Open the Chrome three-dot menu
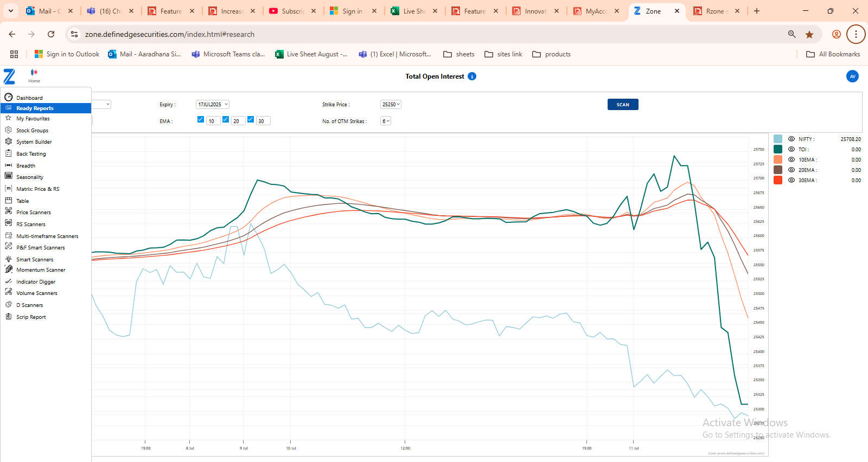The height and width of the screenshot is (462, 868). (856, 34)
